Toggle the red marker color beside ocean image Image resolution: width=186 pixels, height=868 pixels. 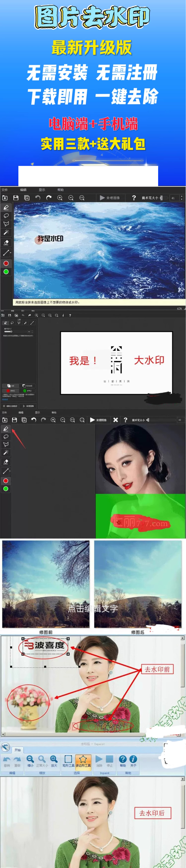(x=6, y=263)
